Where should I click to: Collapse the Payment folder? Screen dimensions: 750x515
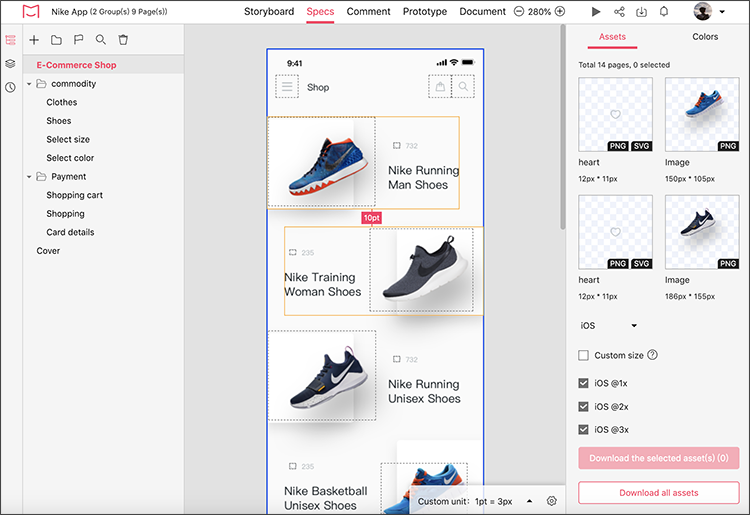point(29,177)
